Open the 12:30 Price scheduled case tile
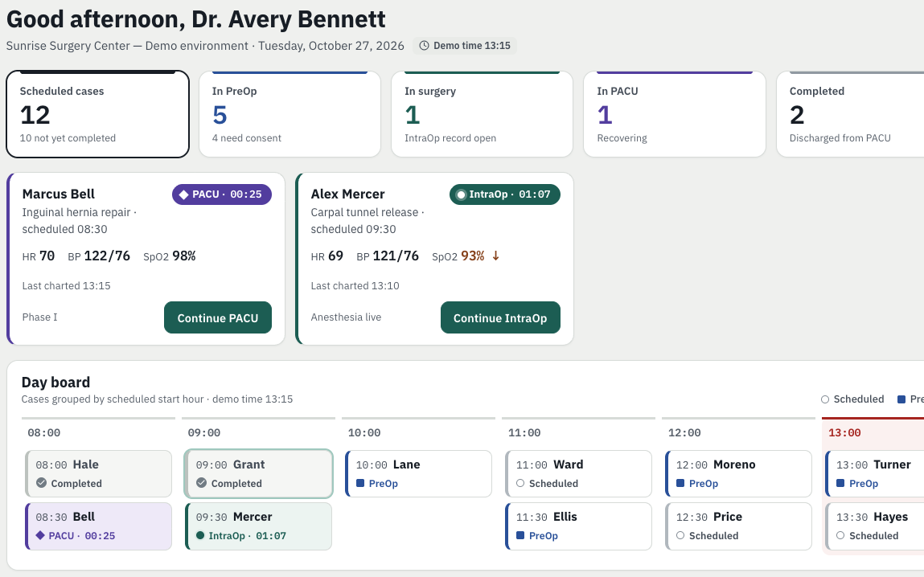This screenshot has height=577, width=924. point(739,526)
